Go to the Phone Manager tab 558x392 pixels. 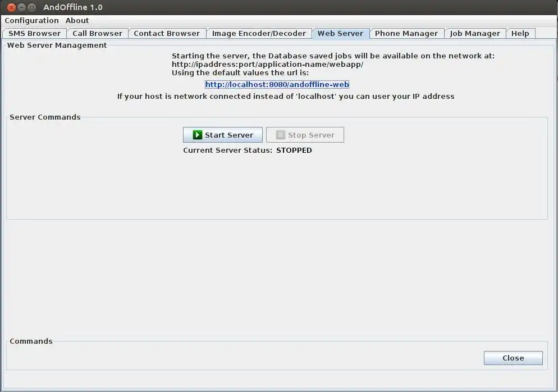click(406, 34)
